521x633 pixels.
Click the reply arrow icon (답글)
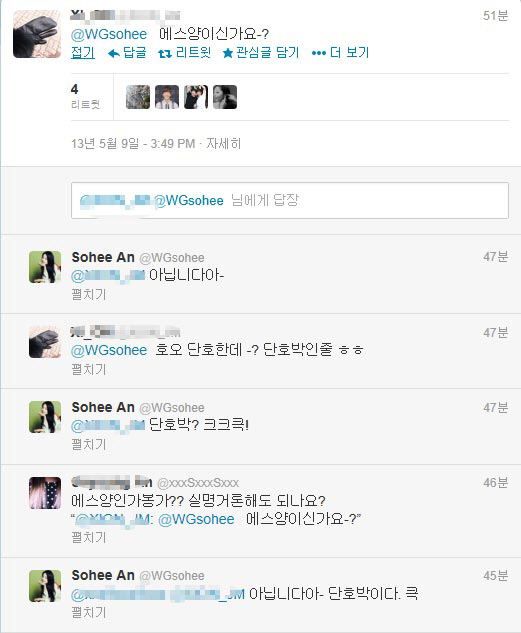pyautogui.click(x=114, y=53)
